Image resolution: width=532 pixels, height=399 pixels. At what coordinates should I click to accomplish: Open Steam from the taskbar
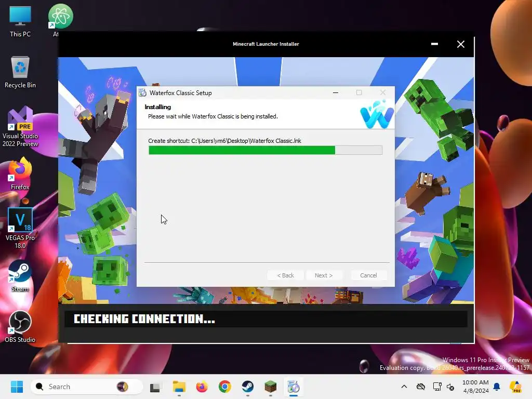pos(248,387)
